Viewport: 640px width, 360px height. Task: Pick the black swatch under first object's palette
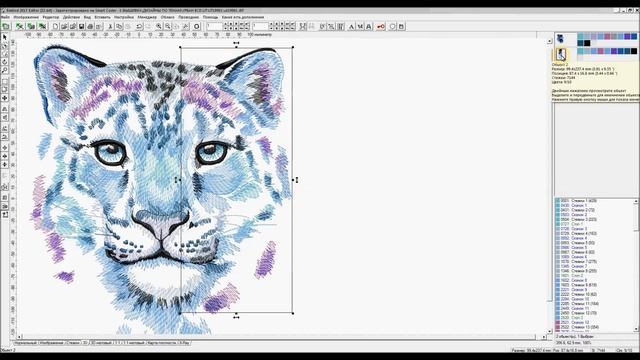tap(587, 43)
